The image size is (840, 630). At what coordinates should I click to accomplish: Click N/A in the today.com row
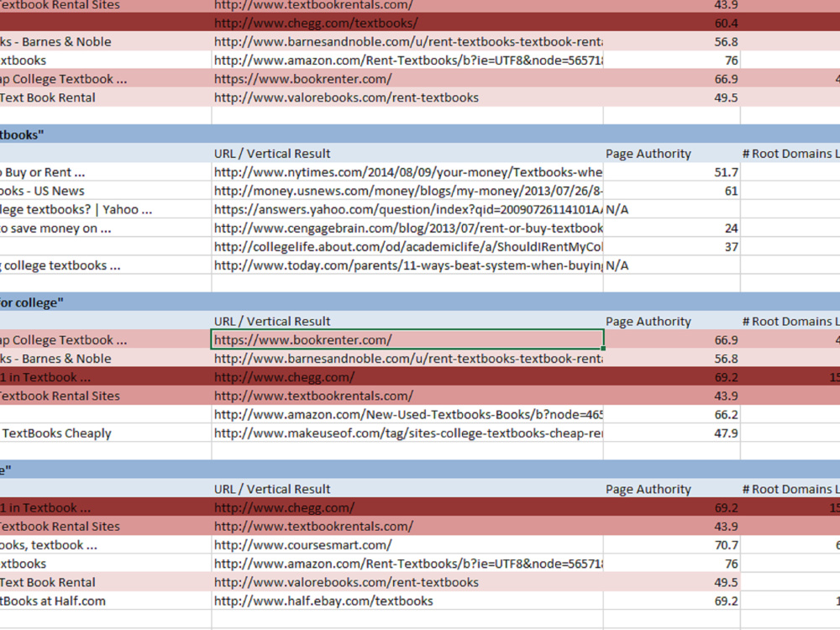(617, 265)
